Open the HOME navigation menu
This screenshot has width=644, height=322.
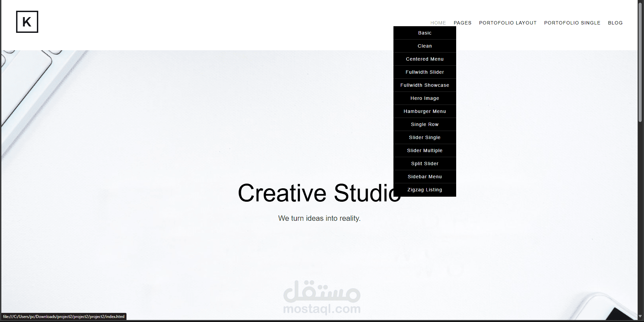pyautogui.click(x=438, y=23)
